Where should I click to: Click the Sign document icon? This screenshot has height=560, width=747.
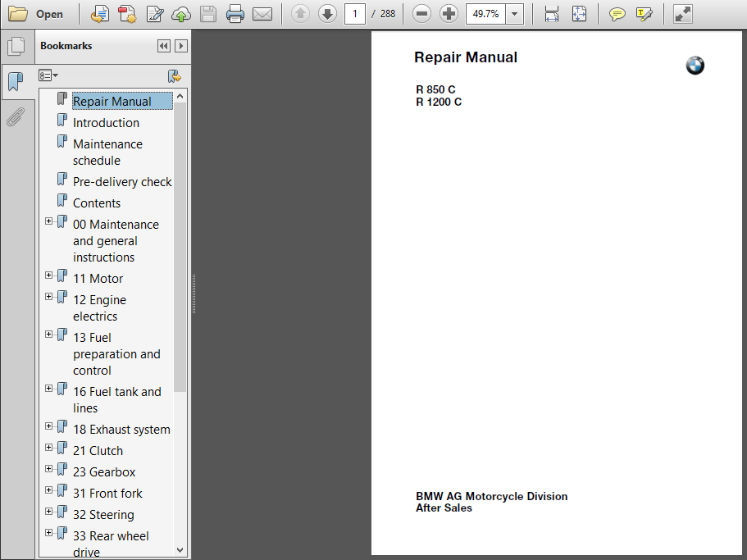pyautogui.click(x=155, y=14)
